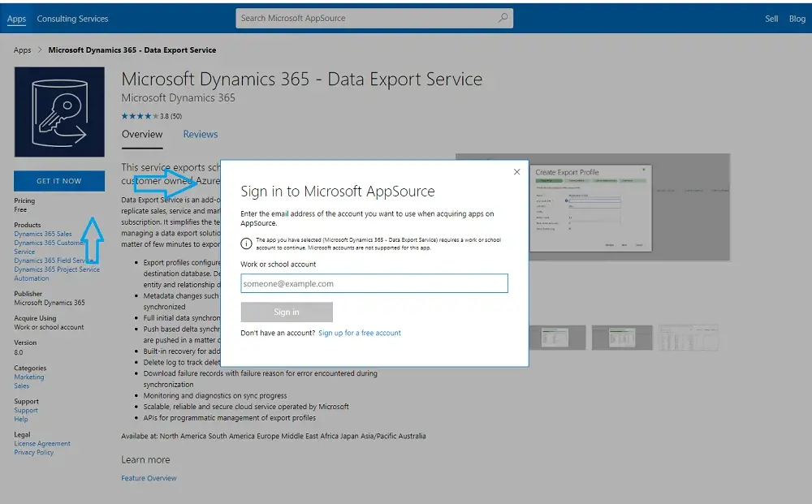
Task: Focus the work or school account field
Action: point(374,283)
